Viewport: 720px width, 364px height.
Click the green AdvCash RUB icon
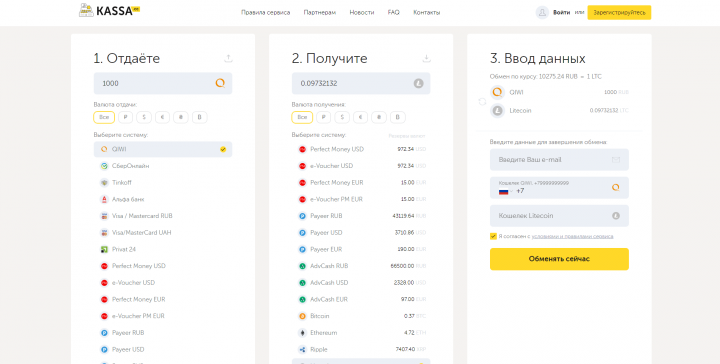pos(302,266)
